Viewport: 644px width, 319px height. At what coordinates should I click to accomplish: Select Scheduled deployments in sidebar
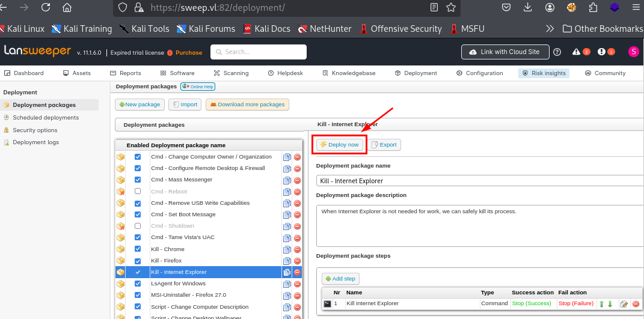[x=46, y=118]
